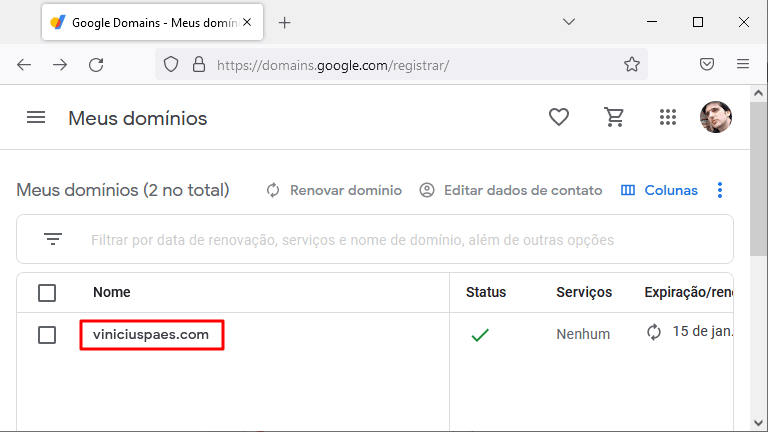Open the shopping cart
This screenshot has height=432, width=768.
pyautogui.click(x=614, y=117)
